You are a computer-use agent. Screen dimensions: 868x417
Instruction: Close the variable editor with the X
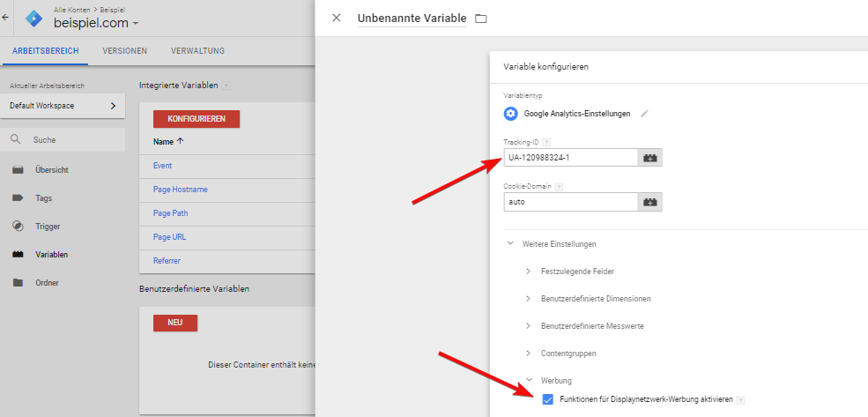point(336,18)
